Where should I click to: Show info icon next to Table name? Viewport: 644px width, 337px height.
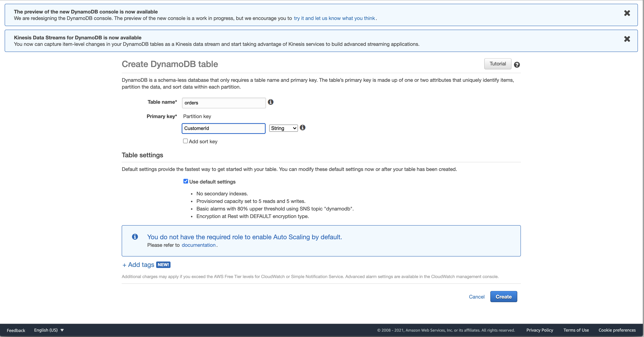pos(270,102)
